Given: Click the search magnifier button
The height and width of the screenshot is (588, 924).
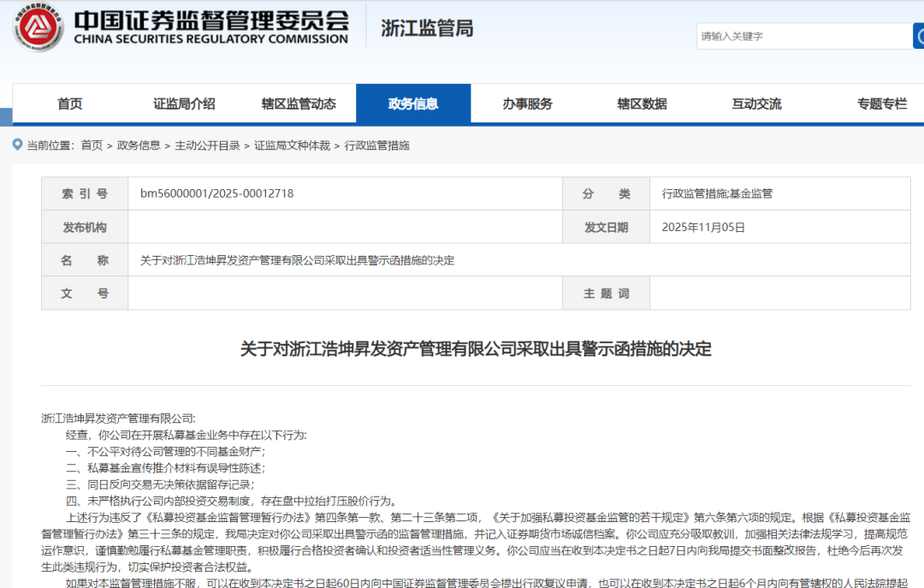Looking at the screenshot, I should (x=918, y=36).
